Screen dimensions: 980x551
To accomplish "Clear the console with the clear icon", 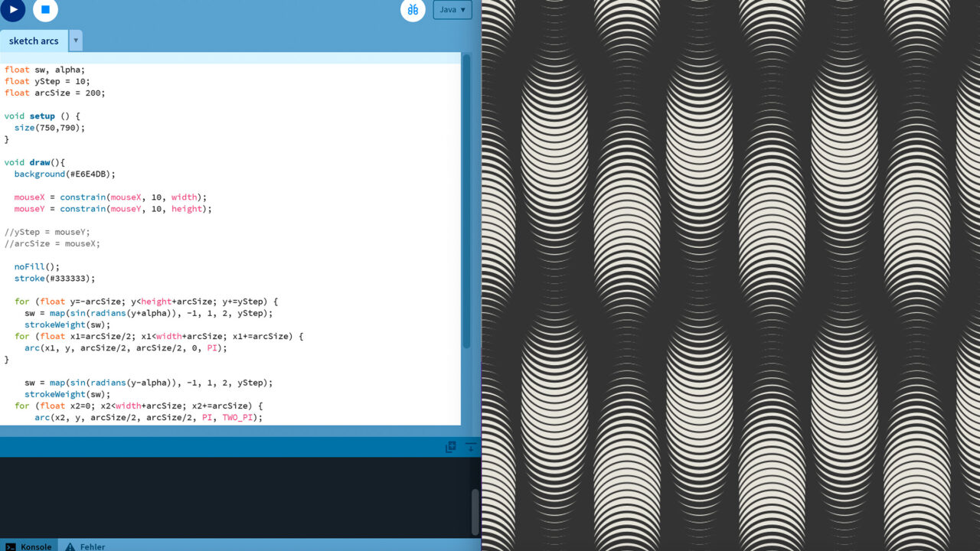I will point(469,446).
